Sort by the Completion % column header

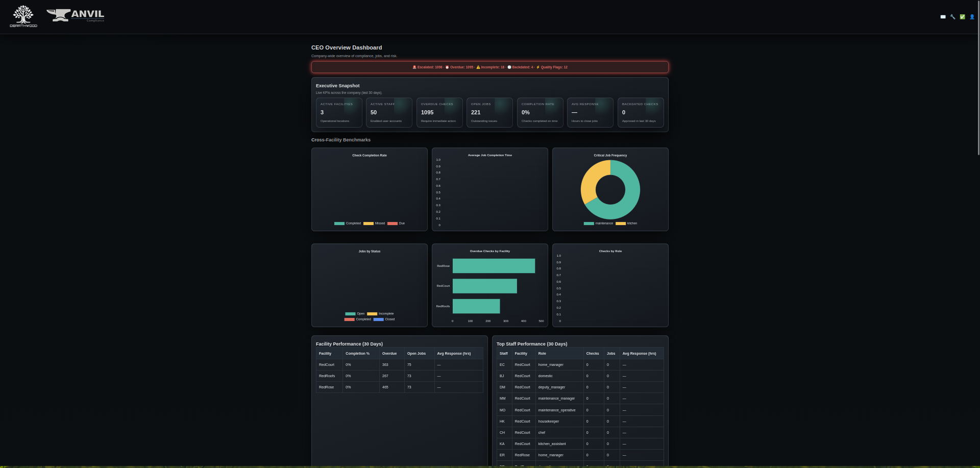click(x=357, y=354)
